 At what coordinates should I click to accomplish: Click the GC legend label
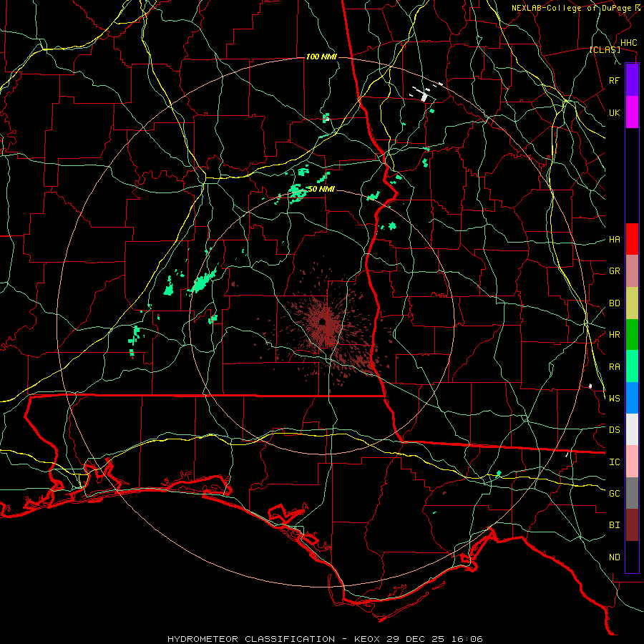click(614, 493)
